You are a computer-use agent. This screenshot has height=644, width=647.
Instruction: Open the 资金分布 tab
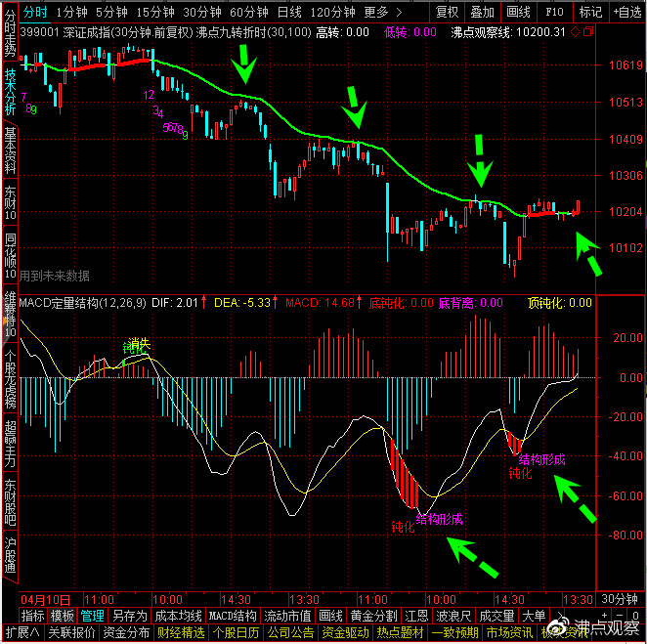pyautogui.click(x=126, y=632)
